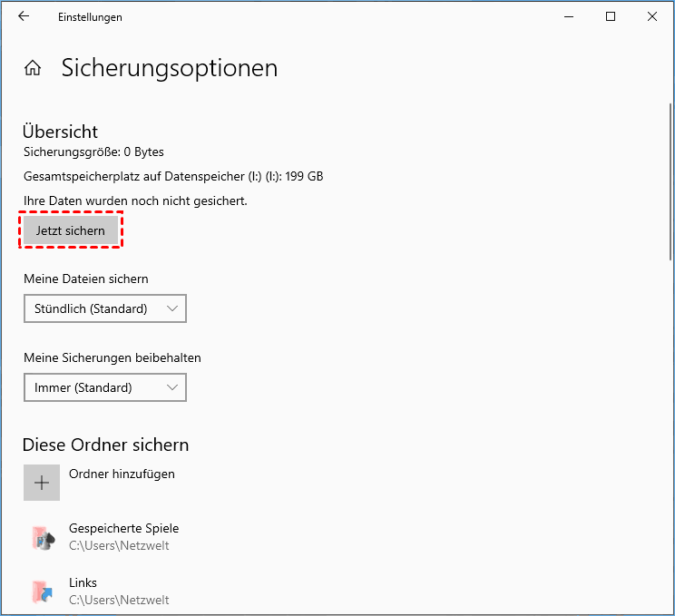
Task: Click the Links folder icon
Action: 42,592
